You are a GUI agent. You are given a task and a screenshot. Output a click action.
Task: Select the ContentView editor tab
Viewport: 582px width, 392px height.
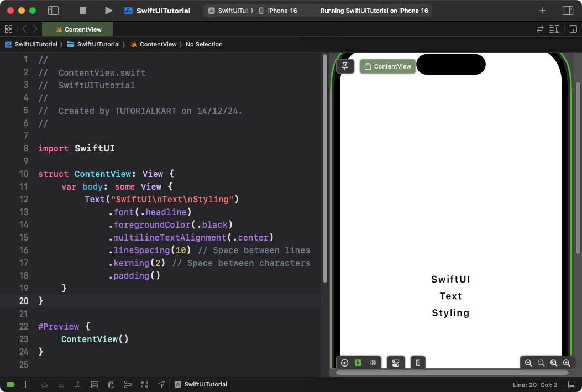[77, 29]
